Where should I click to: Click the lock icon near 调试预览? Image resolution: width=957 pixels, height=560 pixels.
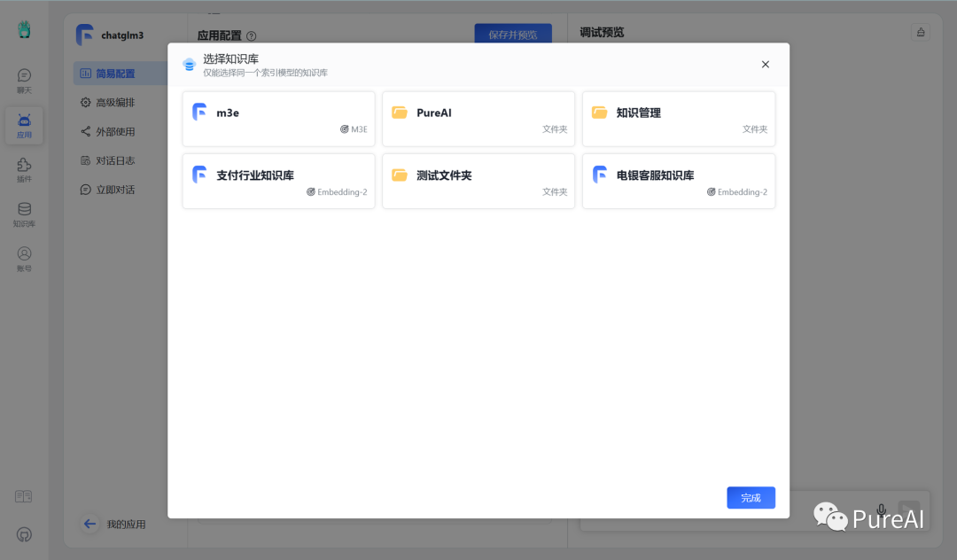pos(921,32)
